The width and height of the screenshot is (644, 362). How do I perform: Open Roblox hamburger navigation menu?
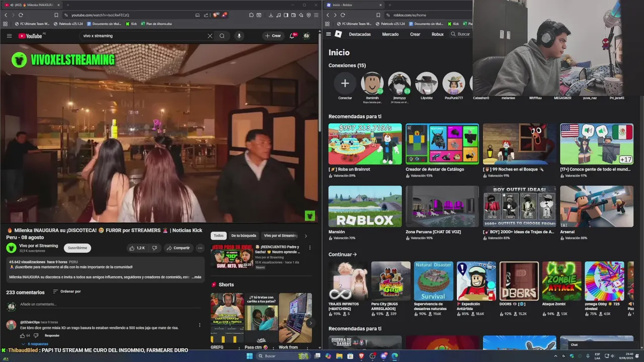click(x=329, y=34)
